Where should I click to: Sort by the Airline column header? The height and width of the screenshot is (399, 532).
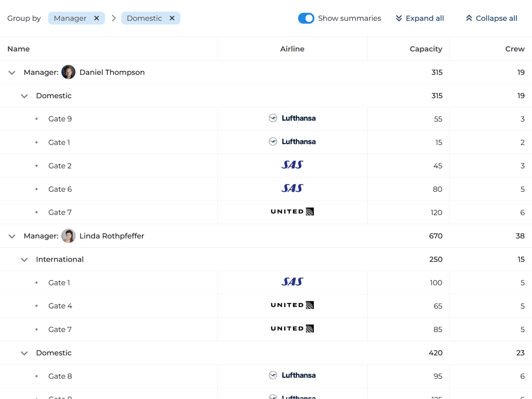292,49
